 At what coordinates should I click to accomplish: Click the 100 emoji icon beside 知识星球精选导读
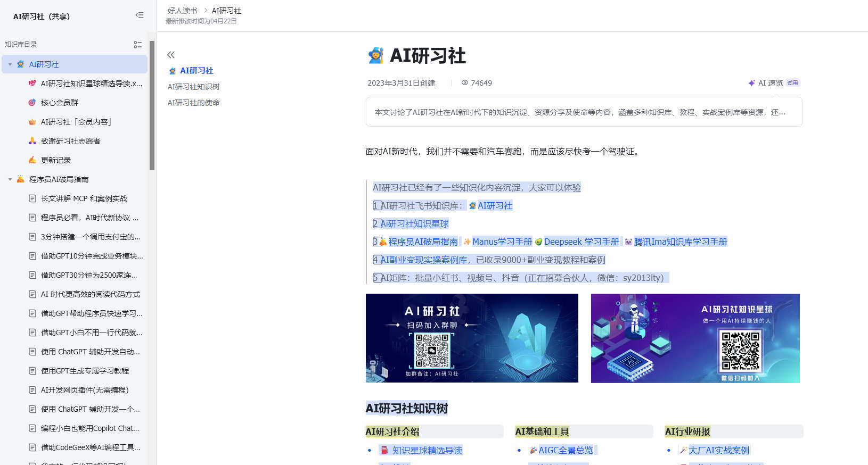point(32,84)
